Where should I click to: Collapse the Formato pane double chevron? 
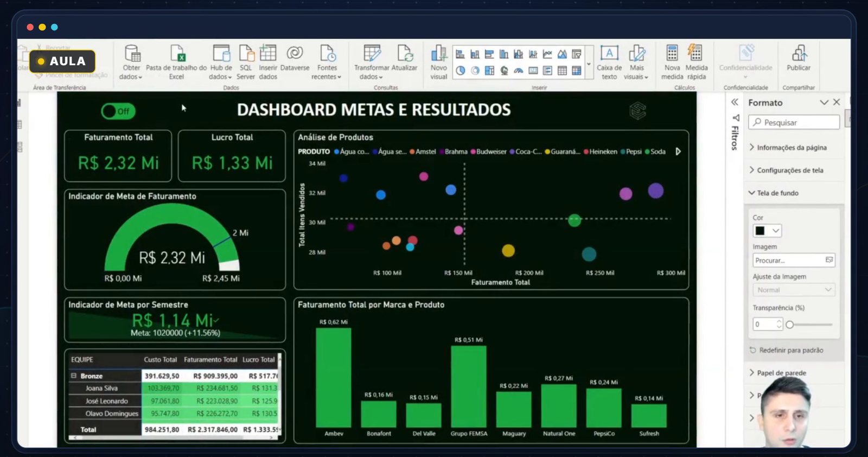[x=735, y=102]
